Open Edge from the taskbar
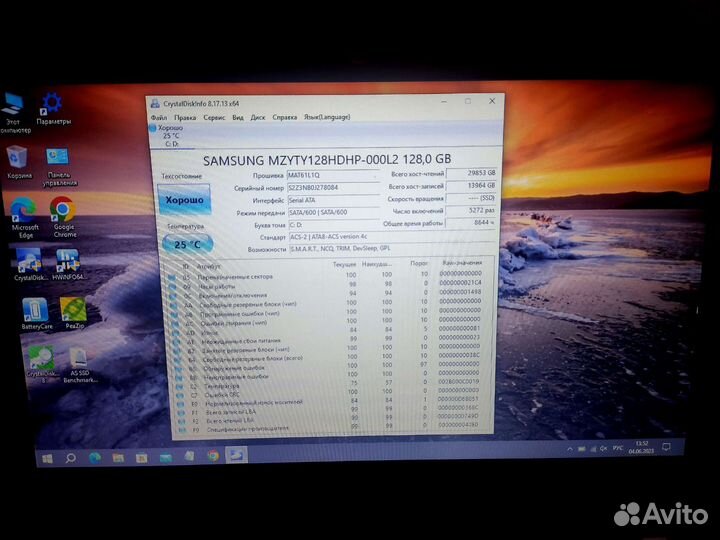 pyautogui.click(x=95, y=457)
